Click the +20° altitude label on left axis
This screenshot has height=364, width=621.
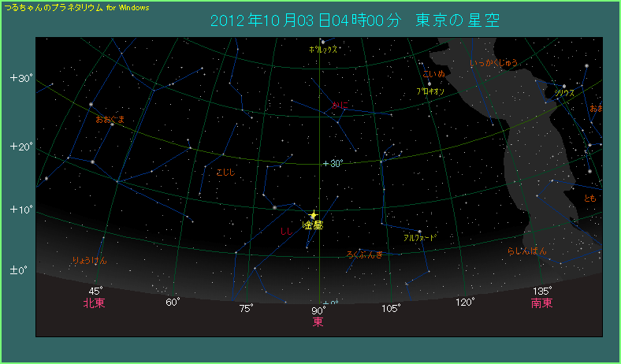click(20, 147)
